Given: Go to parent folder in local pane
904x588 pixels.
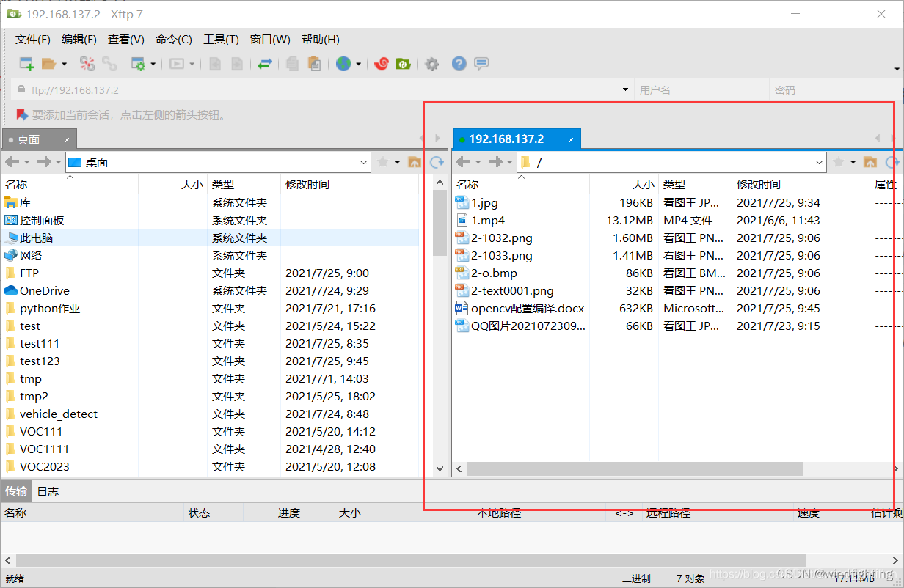Looking at the screenshot, I should click(414, 162).
